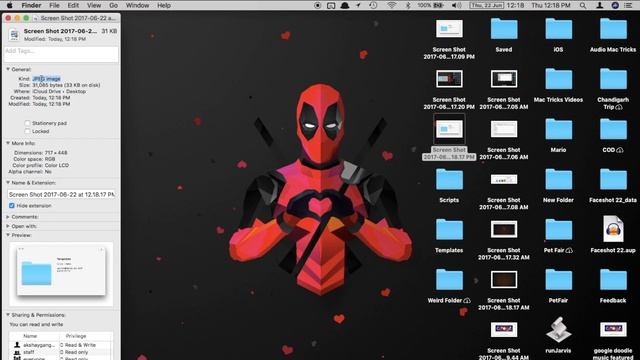Viewport: 640px width, 360px height.
Task: Select the Screen Shot 18.17 AM file
Action: tap(504, 280)
